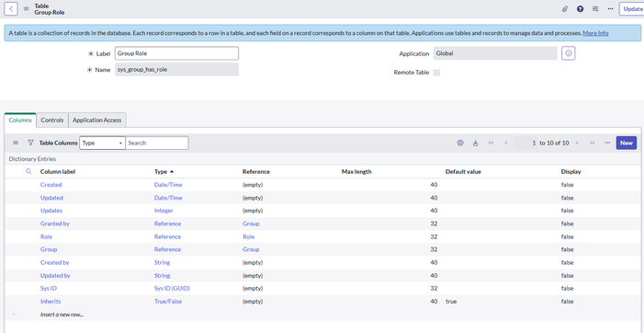Click the default value true cell
The width and height of the screenshot is (644, 333).
point(451,302)
